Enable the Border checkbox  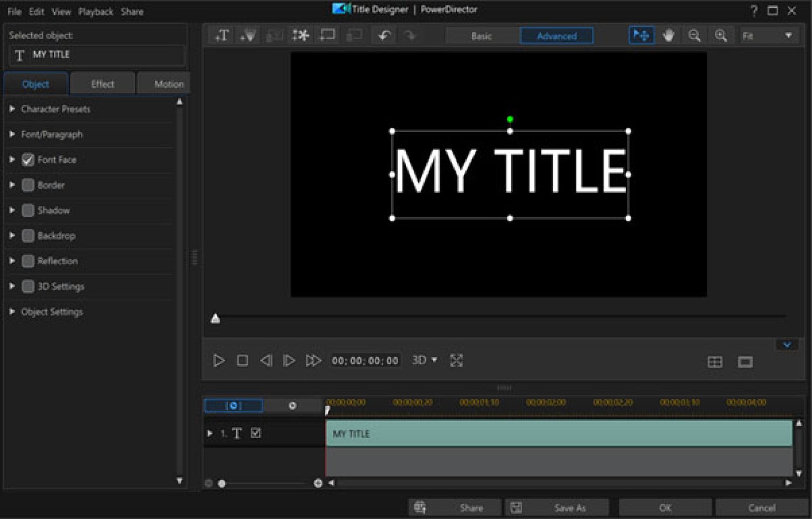(28, 185)
